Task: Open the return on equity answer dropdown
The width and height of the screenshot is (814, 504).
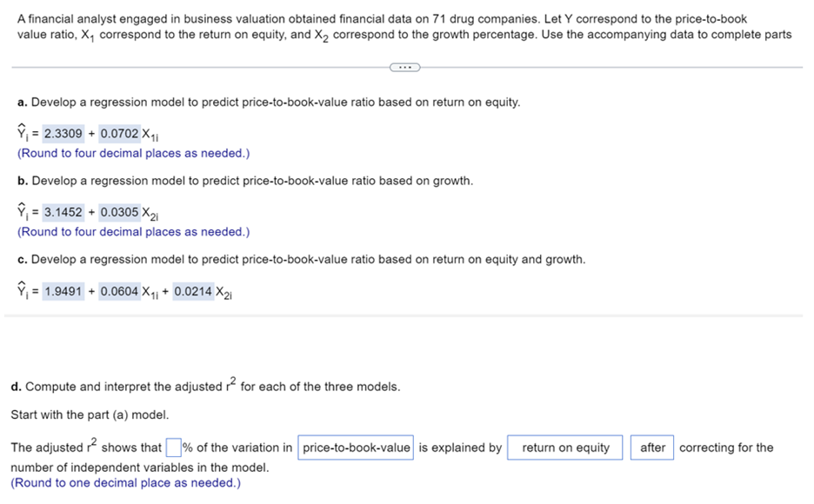Action: pyautogui.click(x=564, y=447)
